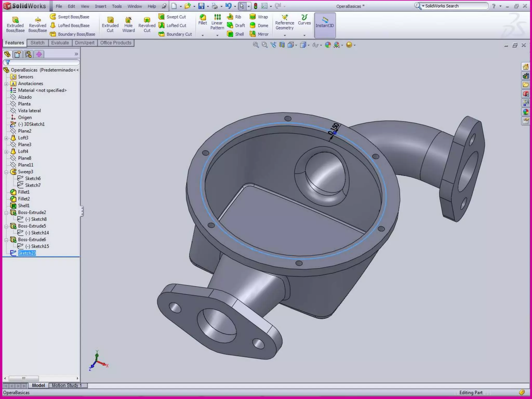Select Sketch23 in the feature tree
Viewport: 532px width, 399px height.
tap(27, 253)
